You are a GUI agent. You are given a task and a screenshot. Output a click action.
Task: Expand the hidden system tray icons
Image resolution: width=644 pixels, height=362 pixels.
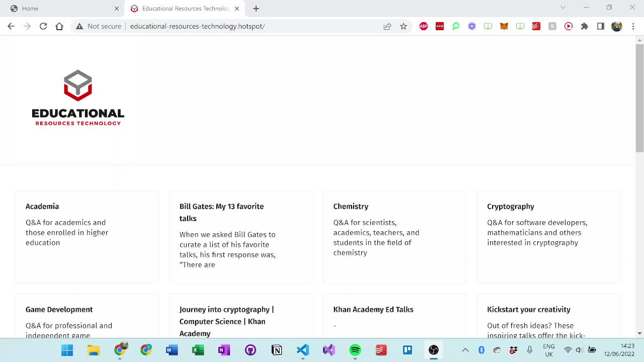point(465,350)
